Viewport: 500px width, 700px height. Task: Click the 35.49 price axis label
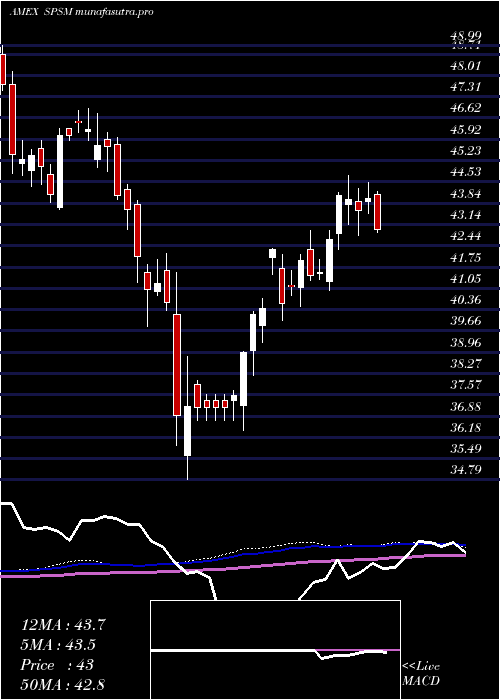click(466, 449)
